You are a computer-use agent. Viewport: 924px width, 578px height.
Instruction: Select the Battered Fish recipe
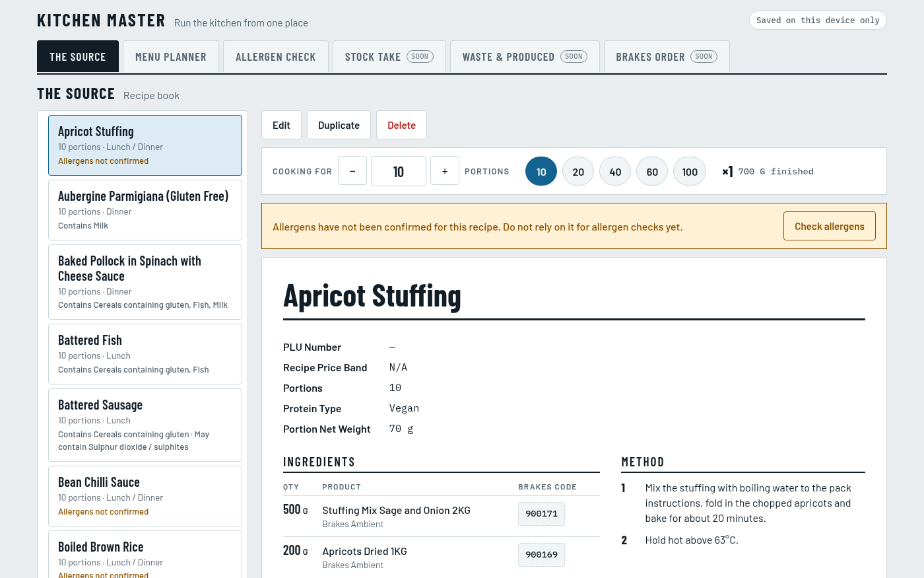[145, 354]
